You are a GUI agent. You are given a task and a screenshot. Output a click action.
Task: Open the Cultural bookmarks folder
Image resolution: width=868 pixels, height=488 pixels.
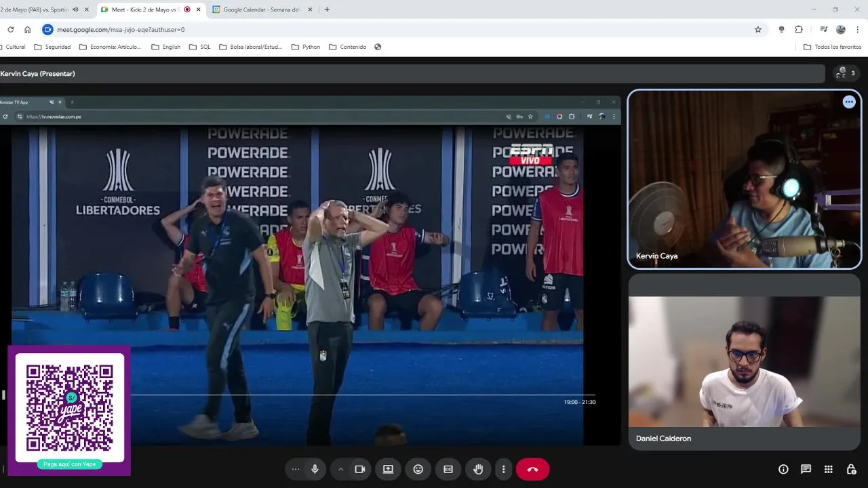point(14,47)
